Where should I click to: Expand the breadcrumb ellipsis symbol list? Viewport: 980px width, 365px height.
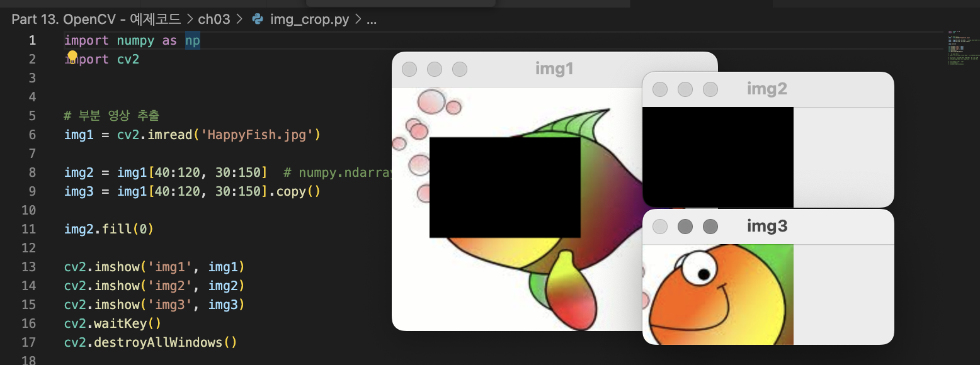(x=371, y=19)
